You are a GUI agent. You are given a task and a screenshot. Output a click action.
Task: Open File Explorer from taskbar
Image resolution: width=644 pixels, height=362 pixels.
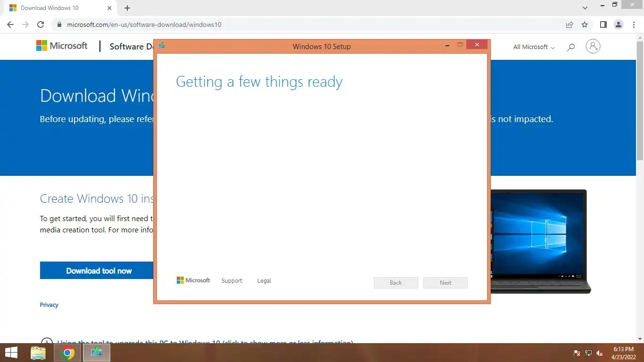(38, 353)
